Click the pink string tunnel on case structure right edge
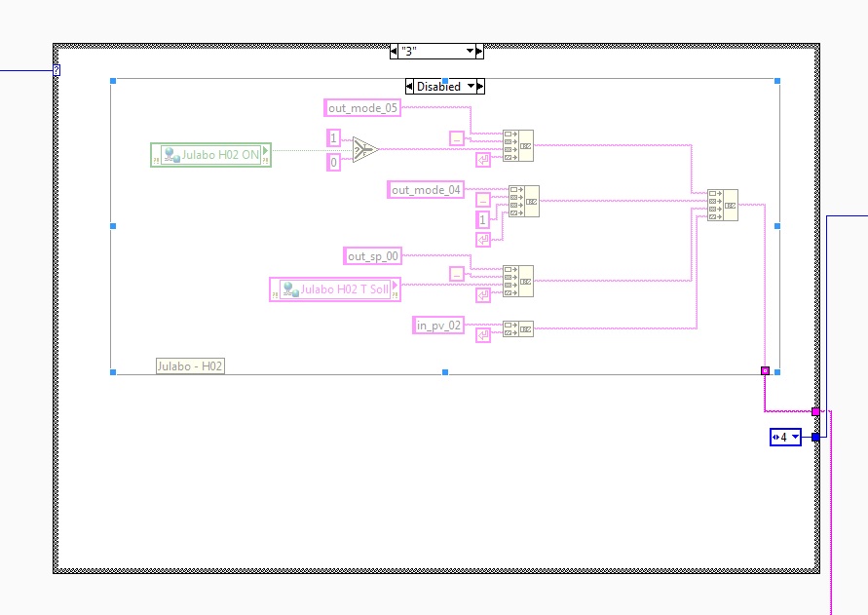 (815, 411)
